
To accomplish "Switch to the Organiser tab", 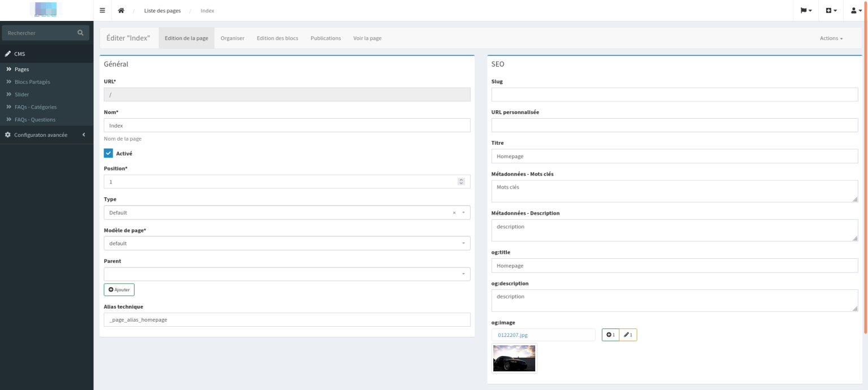I will 232,38.
